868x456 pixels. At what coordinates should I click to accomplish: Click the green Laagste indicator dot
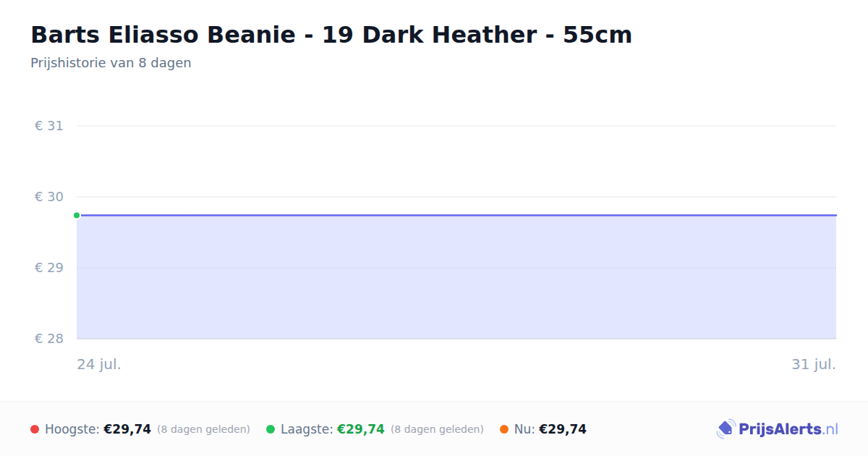[x=271, y=429]
